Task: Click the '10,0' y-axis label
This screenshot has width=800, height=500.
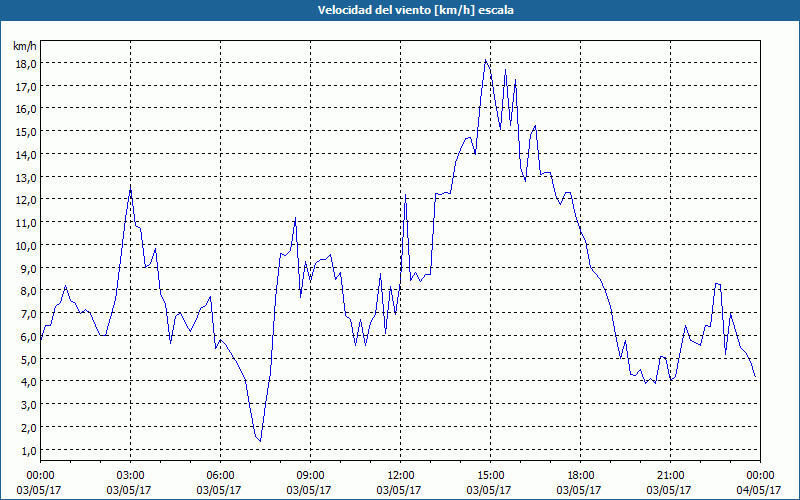Action: [26, 245]
